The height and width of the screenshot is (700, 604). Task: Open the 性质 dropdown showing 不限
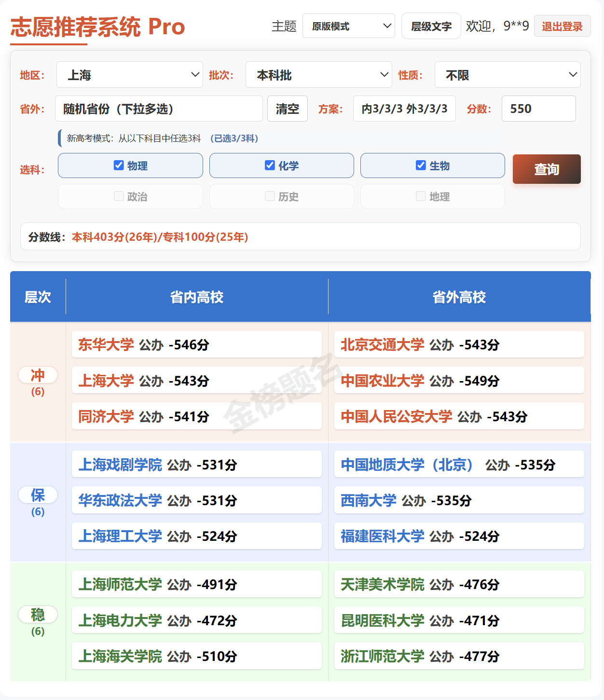508,75
